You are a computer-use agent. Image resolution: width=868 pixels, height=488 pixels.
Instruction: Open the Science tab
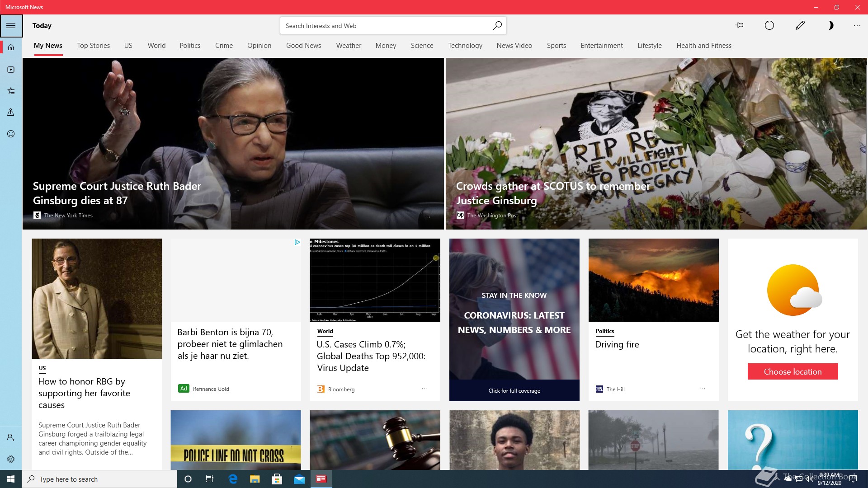point(422,46)
